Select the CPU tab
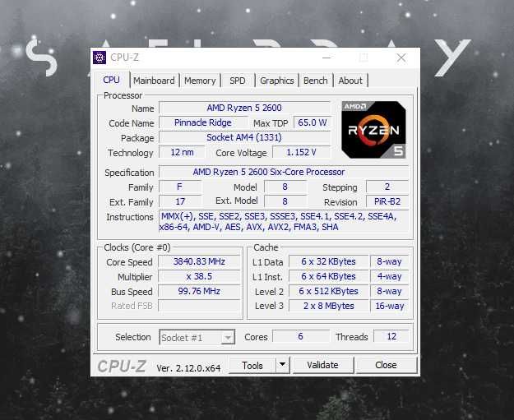The width and height of the screenshot is (514, 420). click(x=111, y=80)
